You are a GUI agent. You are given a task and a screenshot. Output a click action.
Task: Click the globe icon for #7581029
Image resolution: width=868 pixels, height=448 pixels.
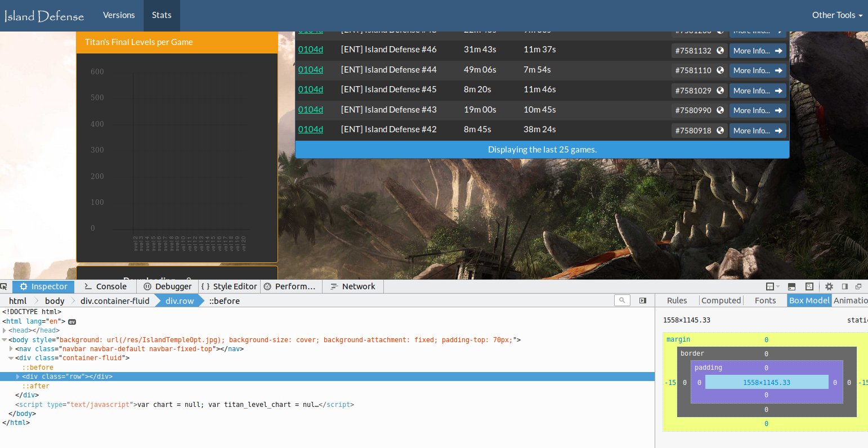(x=720, y=91)
